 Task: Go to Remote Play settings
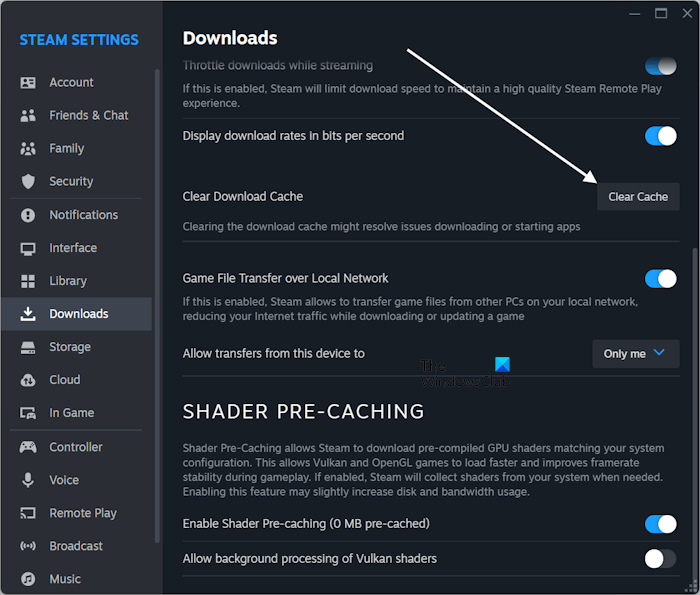coord(83,513)
